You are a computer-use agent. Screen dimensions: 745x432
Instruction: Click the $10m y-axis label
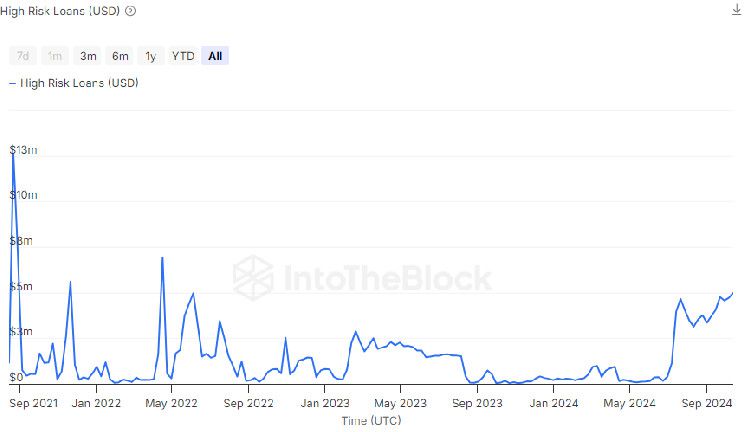[23, 196]
